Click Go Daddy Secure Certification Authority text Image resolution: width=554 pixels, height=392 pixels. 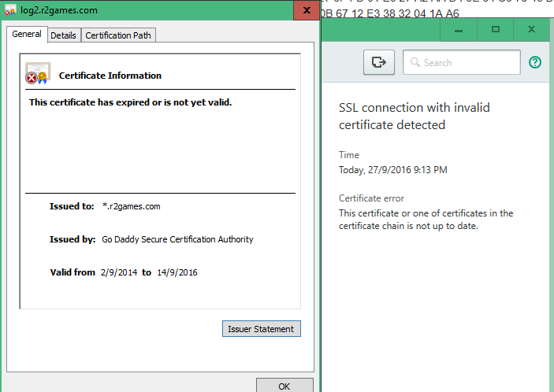(177, 239)
